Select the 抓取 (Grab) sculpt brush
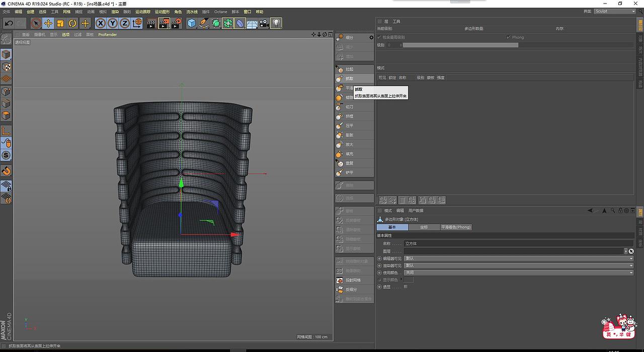The height and width of the screenshot is (352, 644). pyautogui.click(x=354, y=79)
